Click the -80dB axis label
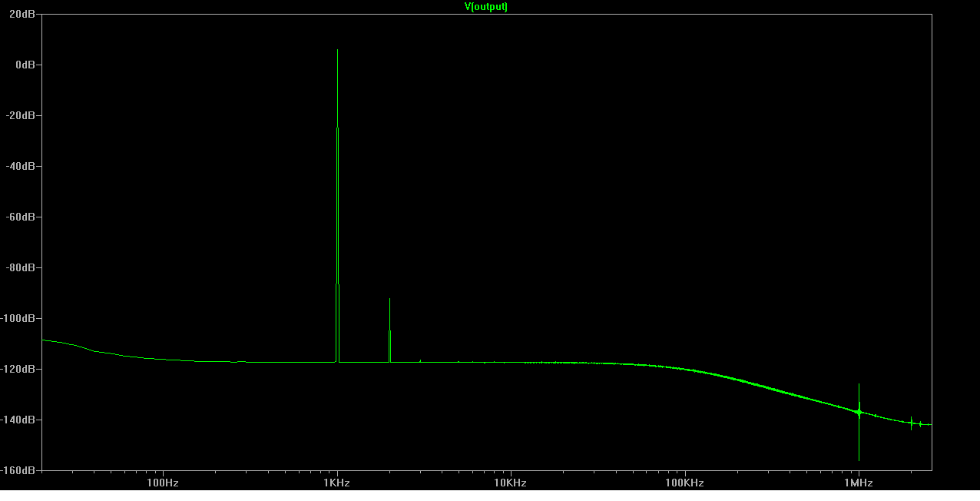The width and height of the screenshot is (980, 501). pos(22,267)
